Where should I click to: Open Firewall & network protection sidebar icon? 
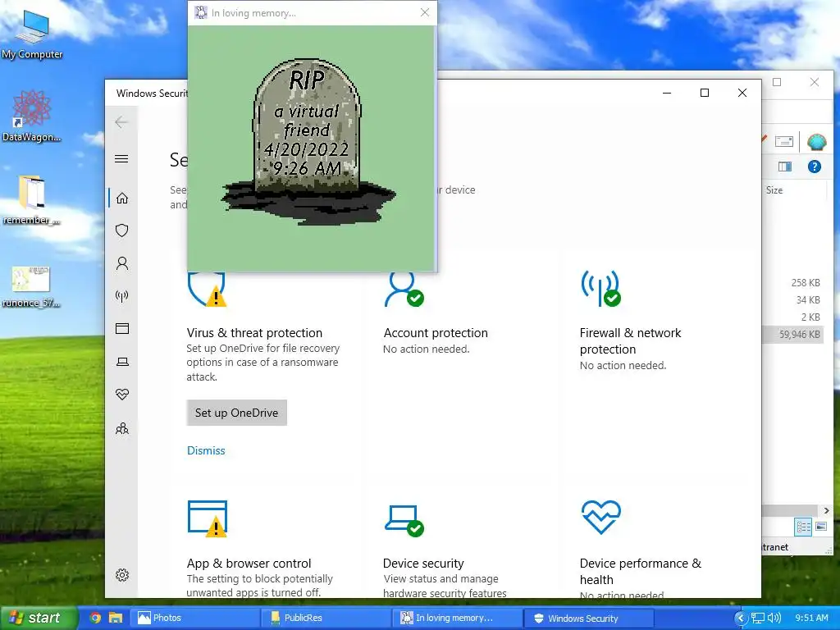coord(122,296)
